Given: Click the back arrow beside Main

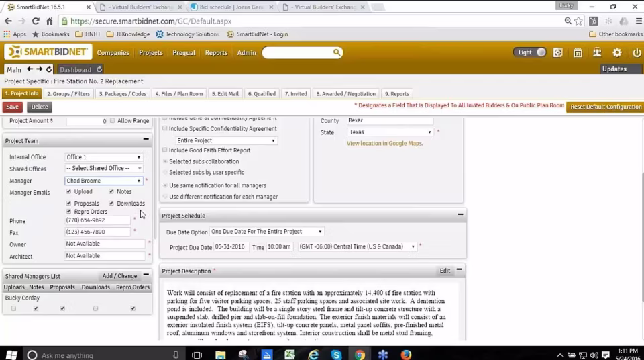Looking at the screenshot, I should click(30, 69).
